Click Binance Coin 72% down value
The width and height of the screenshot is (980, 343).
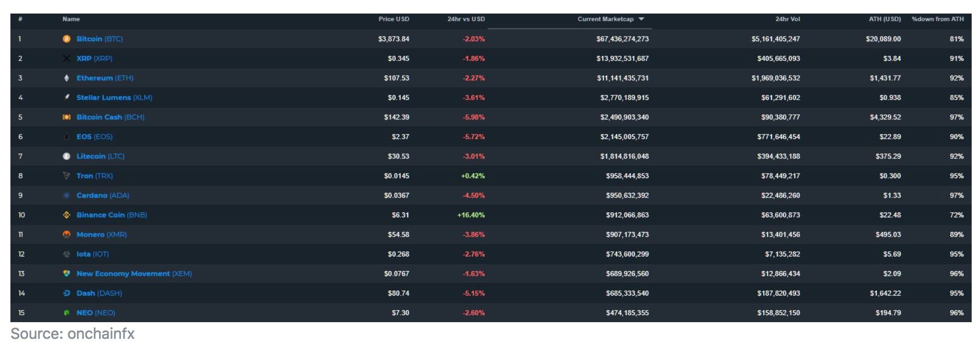click(957, 215)
